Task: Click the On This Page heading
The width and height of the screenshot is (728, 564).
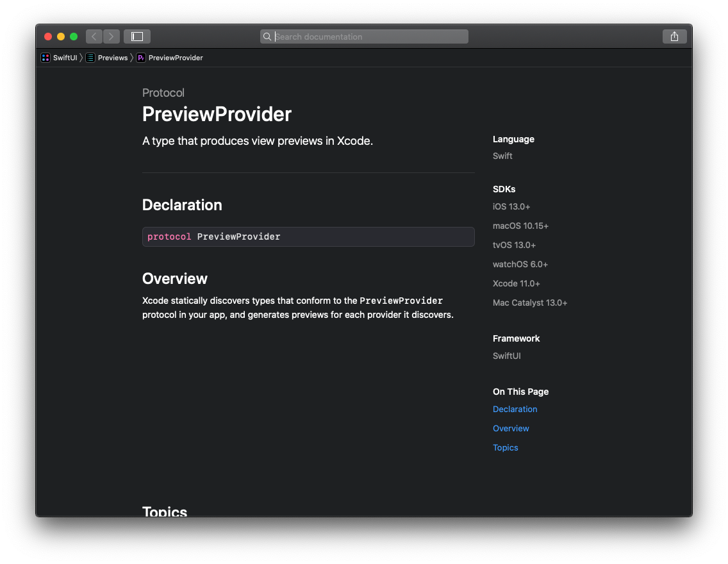Action: (520, 392)
